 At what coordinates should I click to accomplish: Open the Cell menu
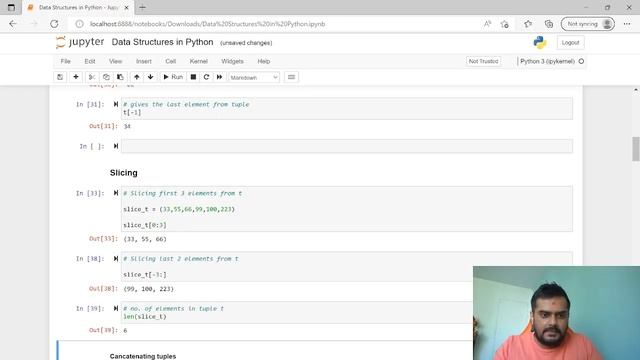[171, 61]
